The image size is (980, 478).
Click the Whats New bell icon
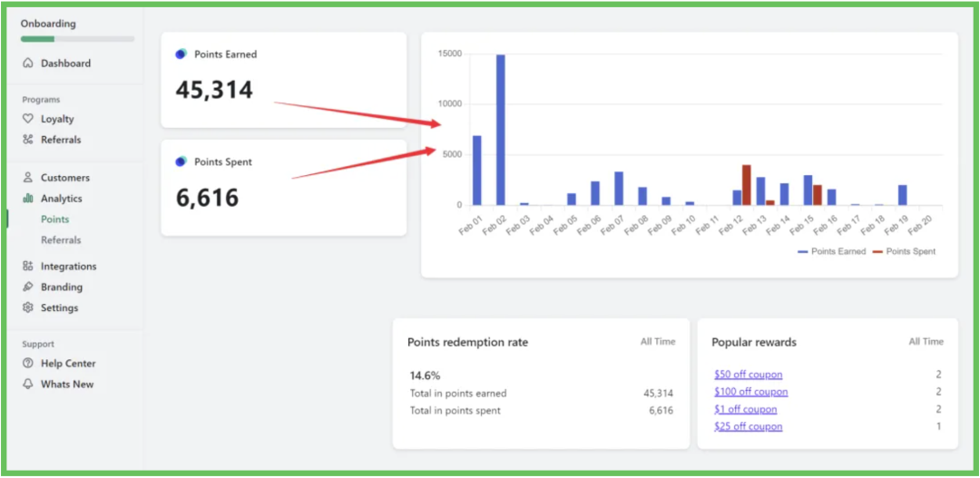click(x=28, y=385)
